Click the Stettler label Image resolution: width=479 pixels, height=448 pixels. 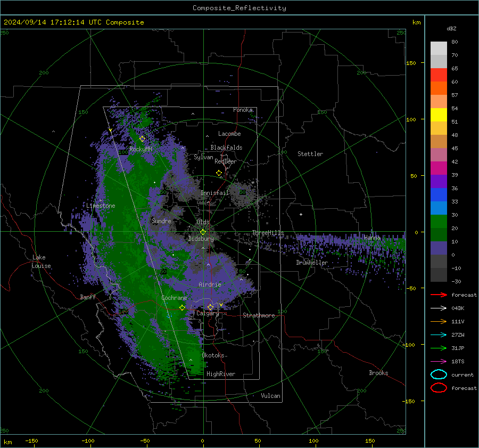click(310, 154)
